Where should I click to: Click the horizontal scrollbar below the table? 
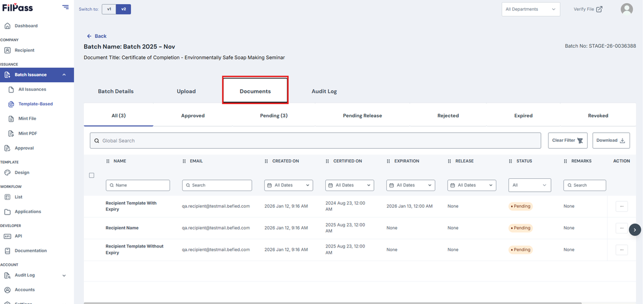point(333,302)
